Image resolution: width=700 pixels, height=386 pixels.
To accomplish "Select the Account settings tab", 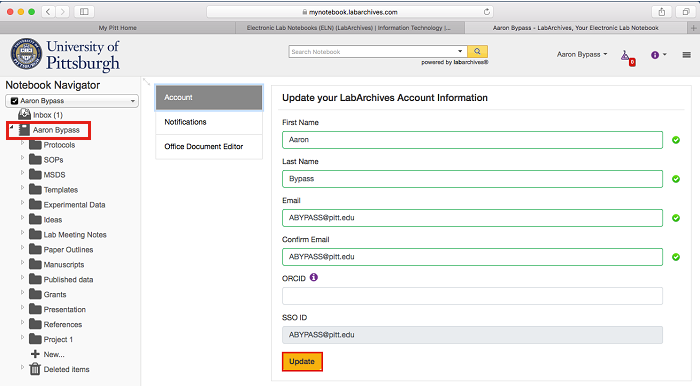I will [x=209, y=97].
